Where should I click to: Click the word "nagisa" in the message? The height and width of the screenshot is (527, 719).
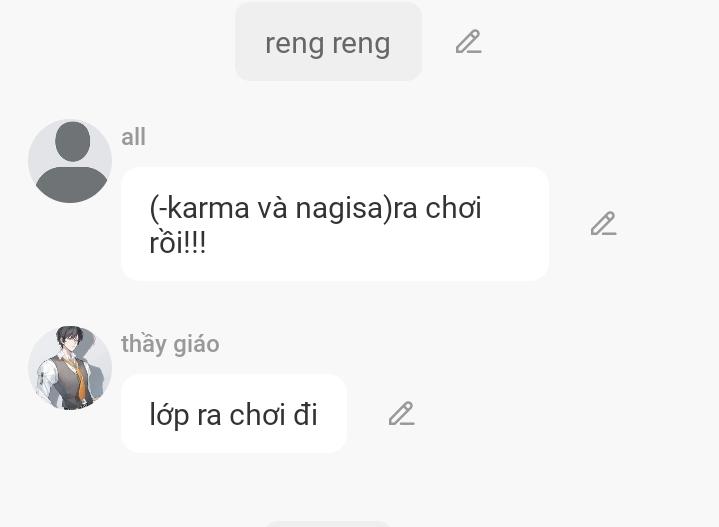[x=339, y=209]
